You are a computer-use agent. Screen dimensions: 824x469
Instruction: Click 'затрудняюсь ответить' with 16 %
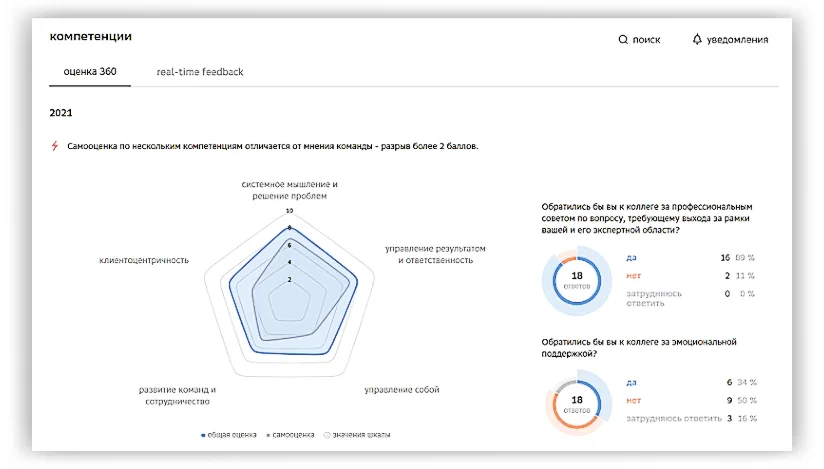tap(674, 419)
